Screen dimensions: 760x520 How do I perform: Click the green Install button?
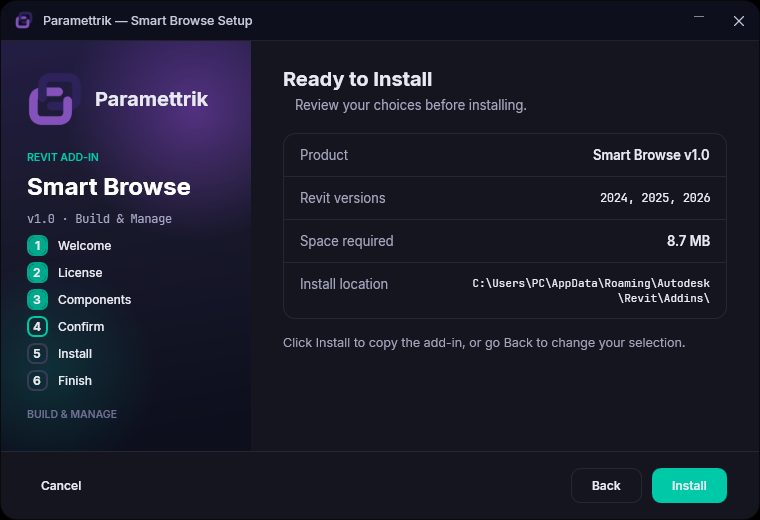(x=689, y=486)
